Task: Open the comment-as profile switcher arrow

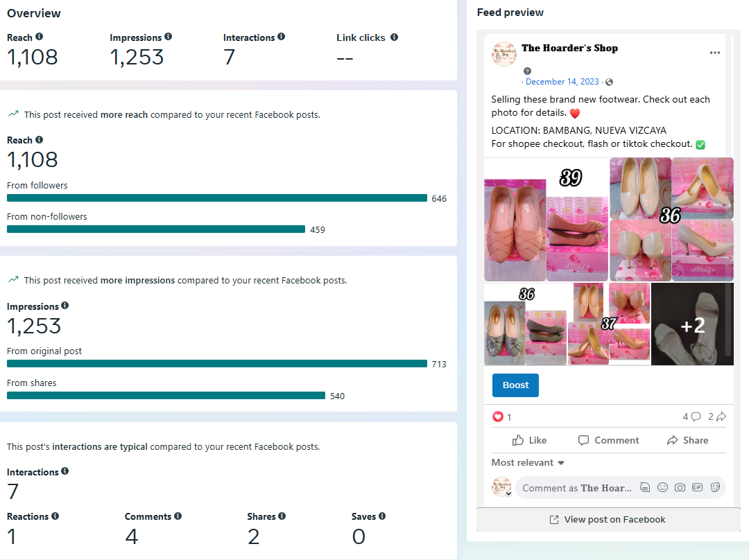Action: (x=508, y=494)
